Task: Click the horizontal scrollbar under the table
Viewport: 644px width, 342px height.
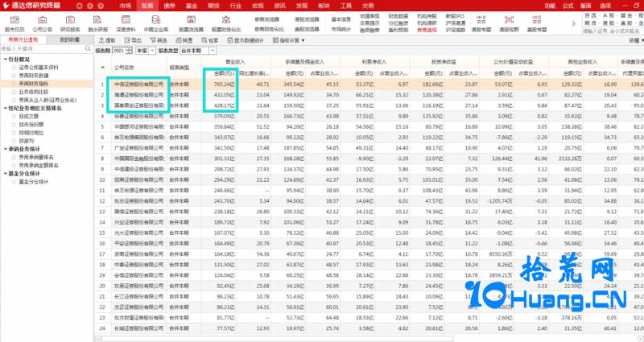Action: (x=277, y=339)
